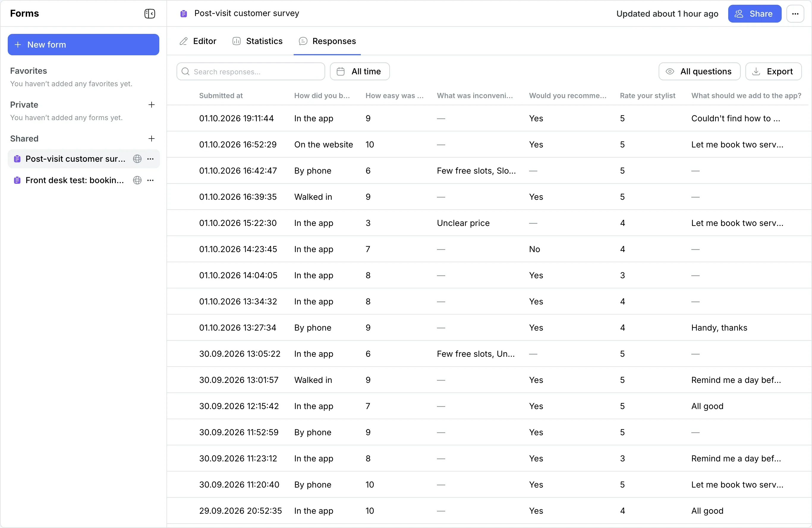812x528 pixels.
Task: Open the All questions column selector
Action: click(x=699, y=72)
